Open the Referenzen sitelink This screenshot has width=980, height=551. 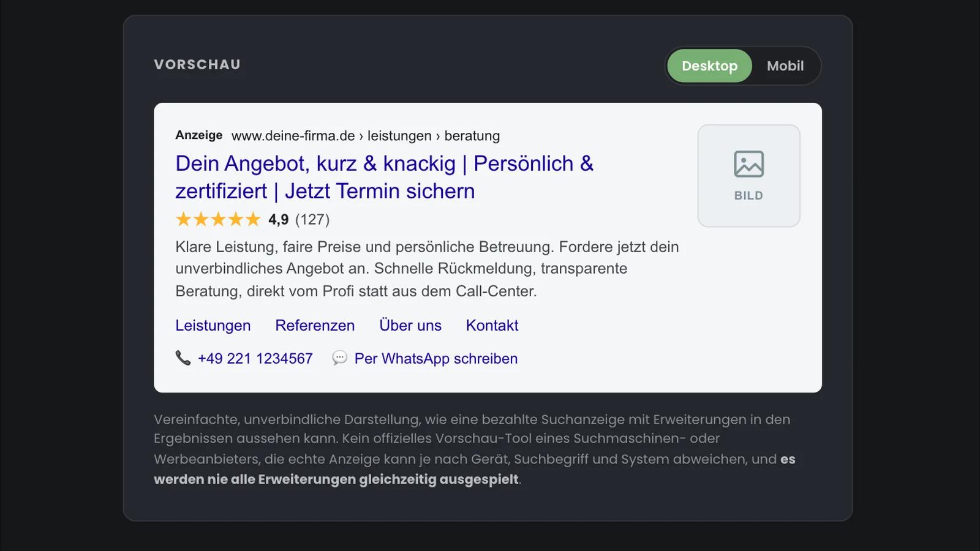(315, 325)
